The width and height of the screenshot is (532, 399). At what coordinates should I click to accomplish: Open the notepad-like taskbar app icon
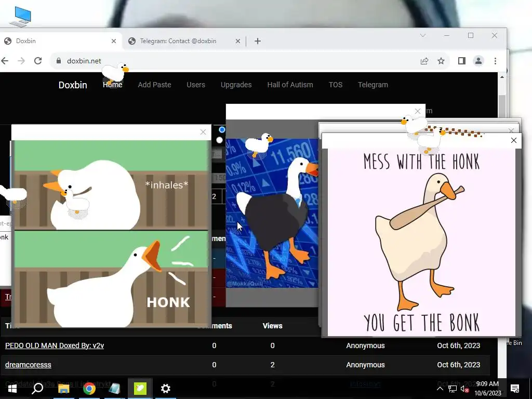click(x=114, y=389)
